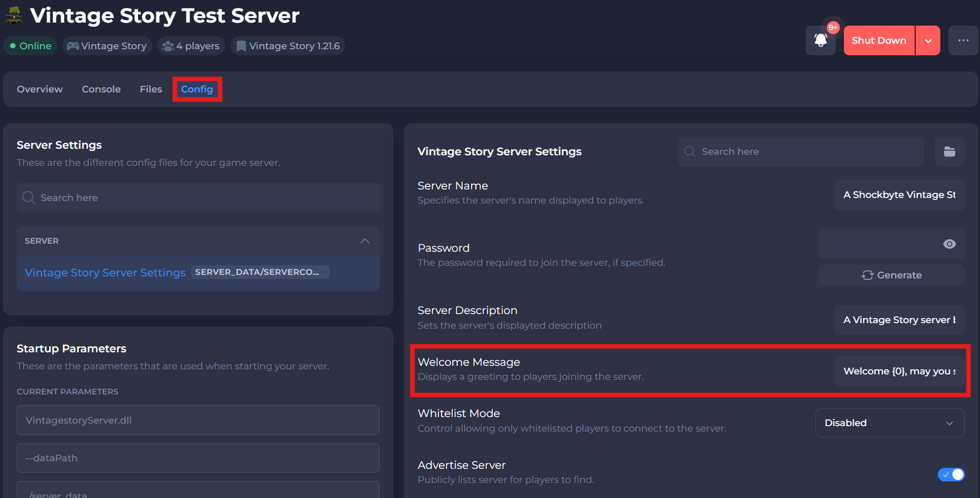The image size is (980, 498).
Task: Edit the Server Name field
Action: click(900, 195)
